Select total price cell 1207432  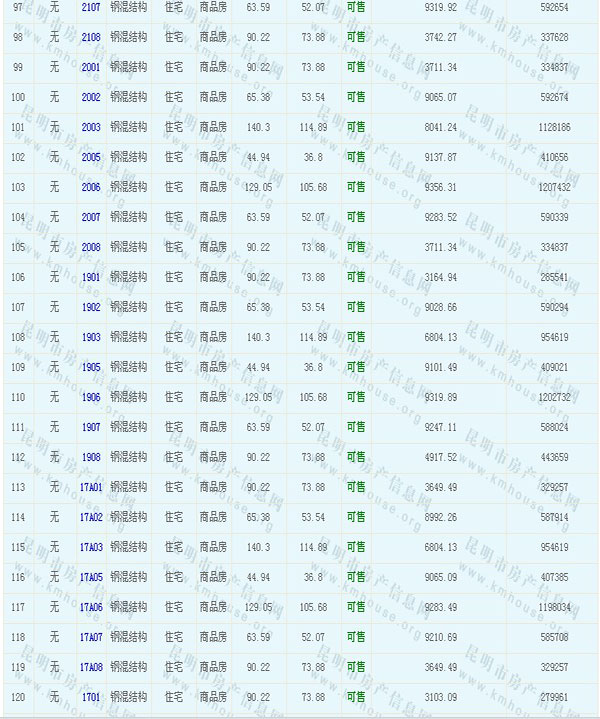pos(554,187)
